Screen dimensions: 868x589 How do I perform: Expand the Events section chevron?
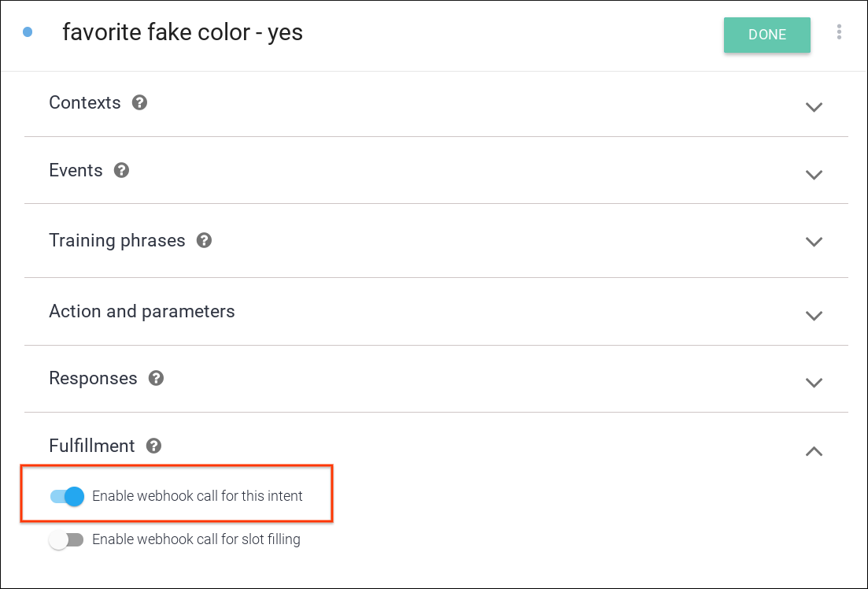pos(814,174)
